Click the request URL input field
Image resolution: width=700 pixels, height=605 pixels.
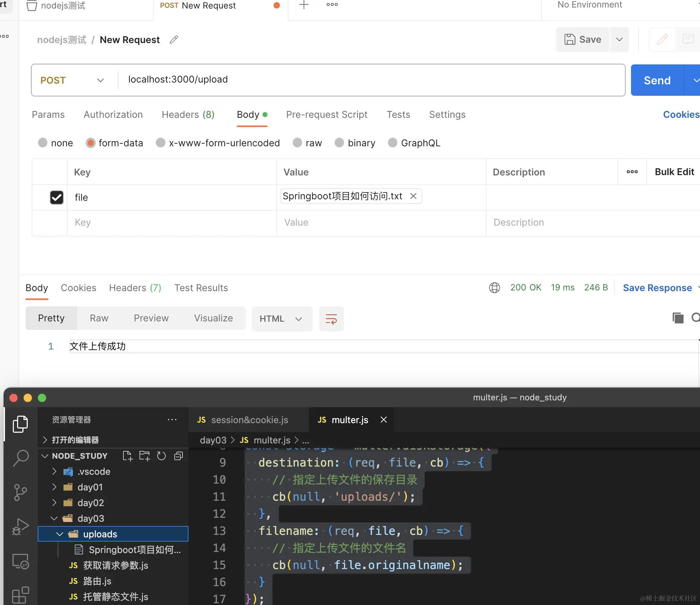[x=370, y=80]
